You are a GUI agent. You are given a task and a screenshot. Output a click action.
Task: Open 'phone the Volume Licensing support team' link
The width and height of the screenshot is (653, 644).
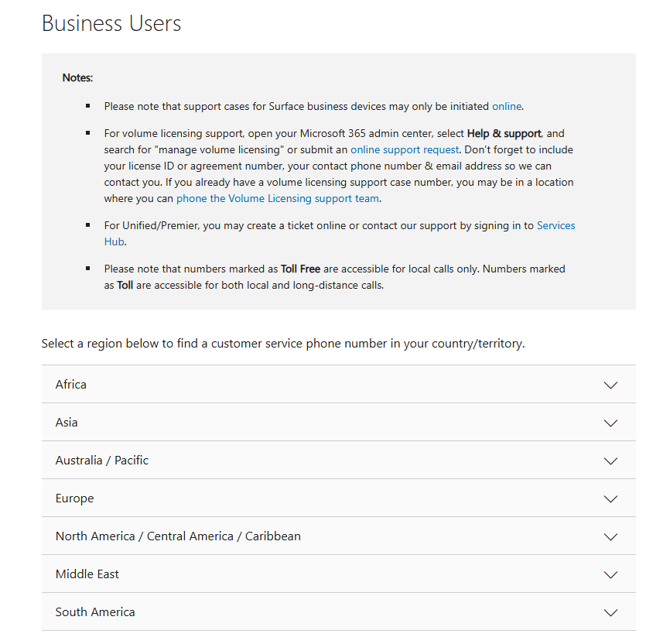click(278, 198)
